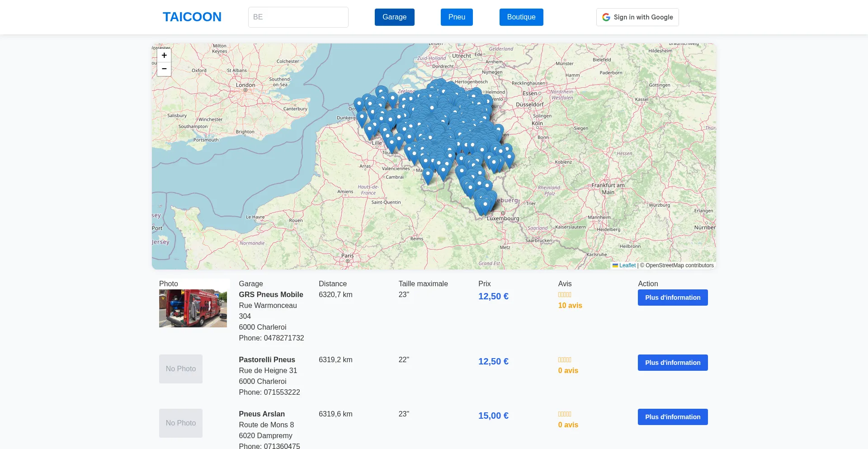Click the star rating for GRS Pneus Mobile
The height and width of the screenshot is (449, 868).
565,295
